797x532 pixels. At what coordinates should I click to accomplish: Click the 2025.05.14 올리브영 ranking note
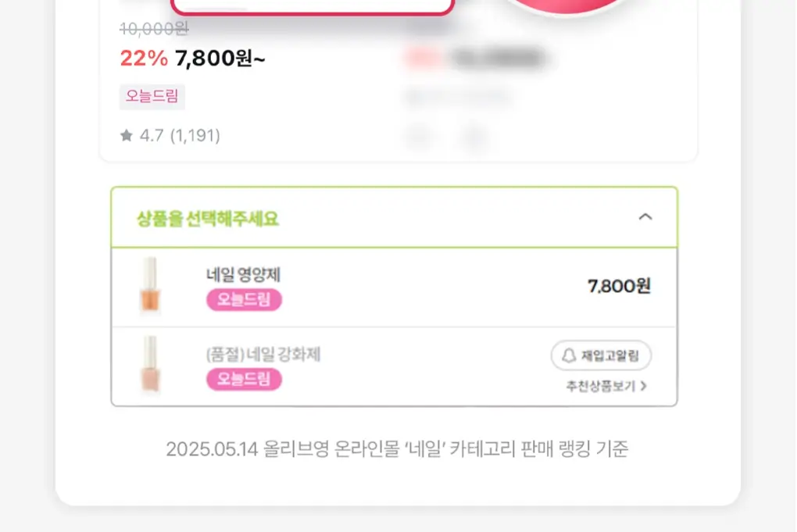[397, 449]
